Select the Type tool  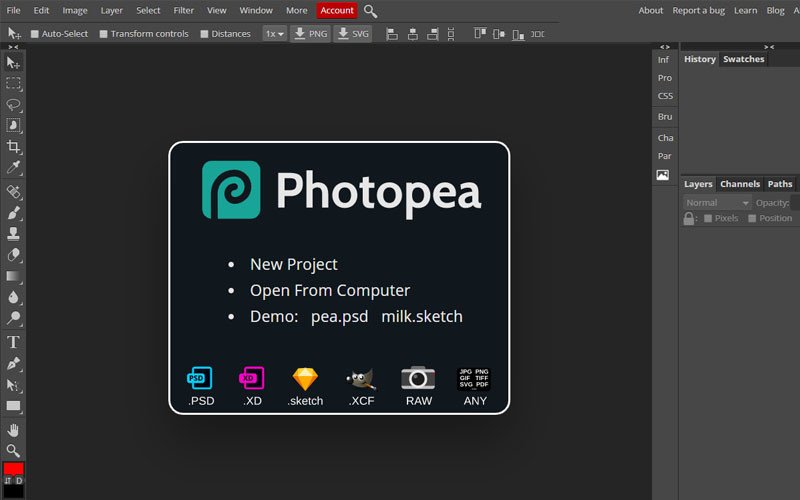(13, 342)
